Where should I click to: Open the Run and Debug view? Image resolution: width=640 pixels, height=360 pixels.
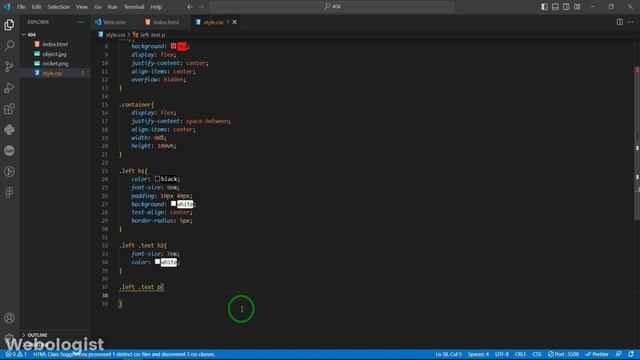pos(9,88)
